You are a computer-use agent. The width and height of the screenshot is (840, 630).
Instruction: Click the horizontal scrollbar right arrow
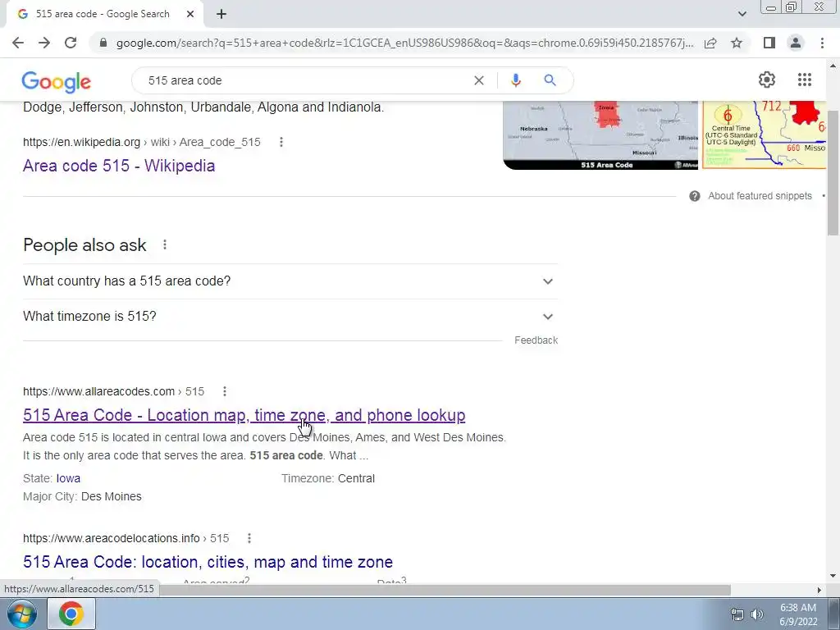tap(819, 590)
